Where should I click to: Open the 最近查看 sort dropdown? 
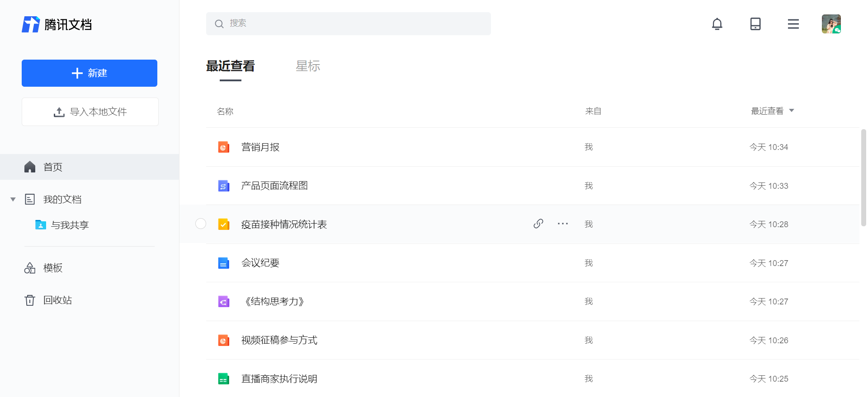(x=772, y=111)
